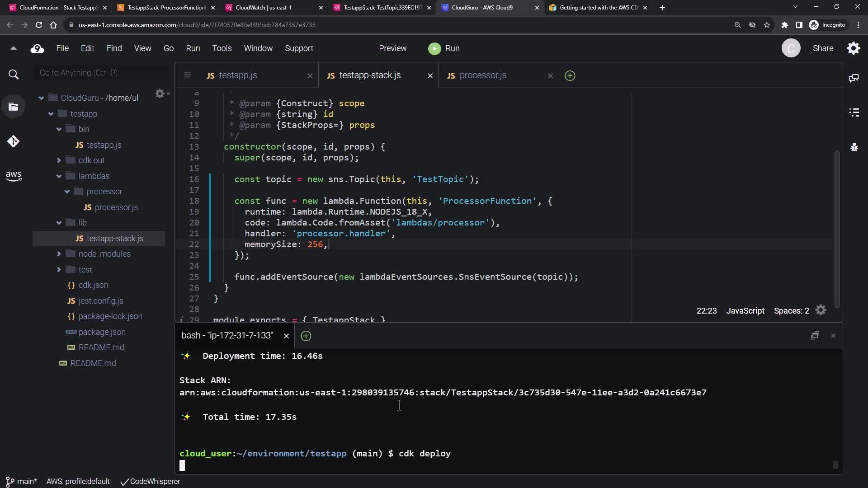
Task: Maximize the terminal pane
Action: pos(815,336)
